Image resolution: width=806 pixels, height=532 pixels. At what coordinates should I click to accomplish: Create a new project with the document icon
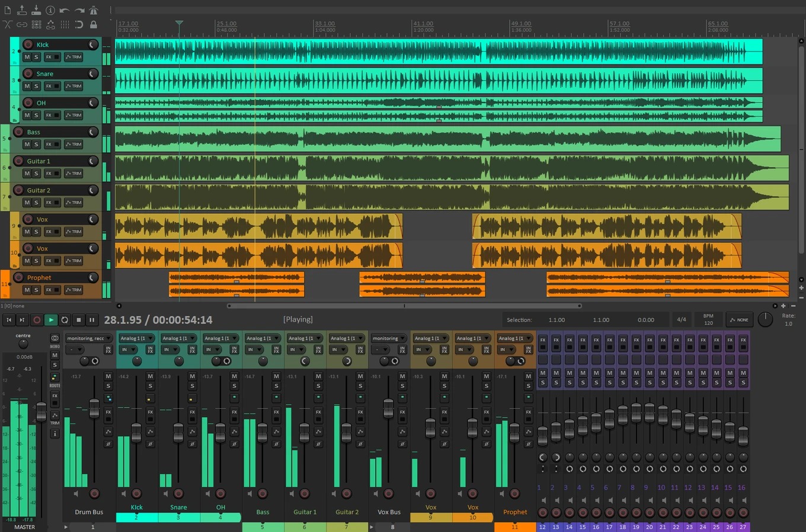coord(8,10)
